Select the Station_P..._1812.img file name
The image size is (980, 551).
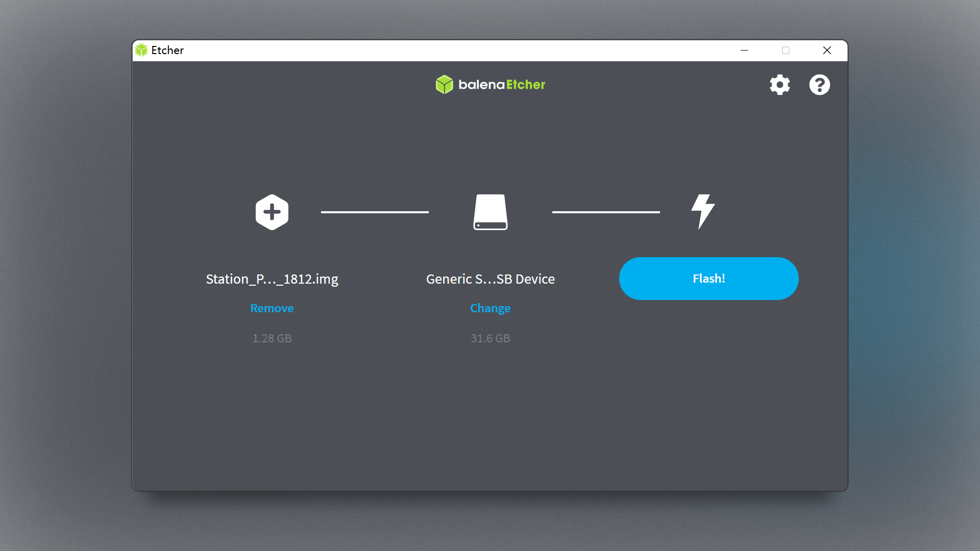coord(272,279)
